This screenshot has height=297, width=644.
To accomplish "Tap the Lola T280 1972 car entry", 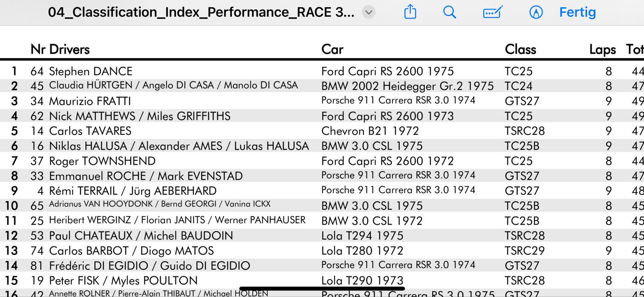I will click(362, 251).
